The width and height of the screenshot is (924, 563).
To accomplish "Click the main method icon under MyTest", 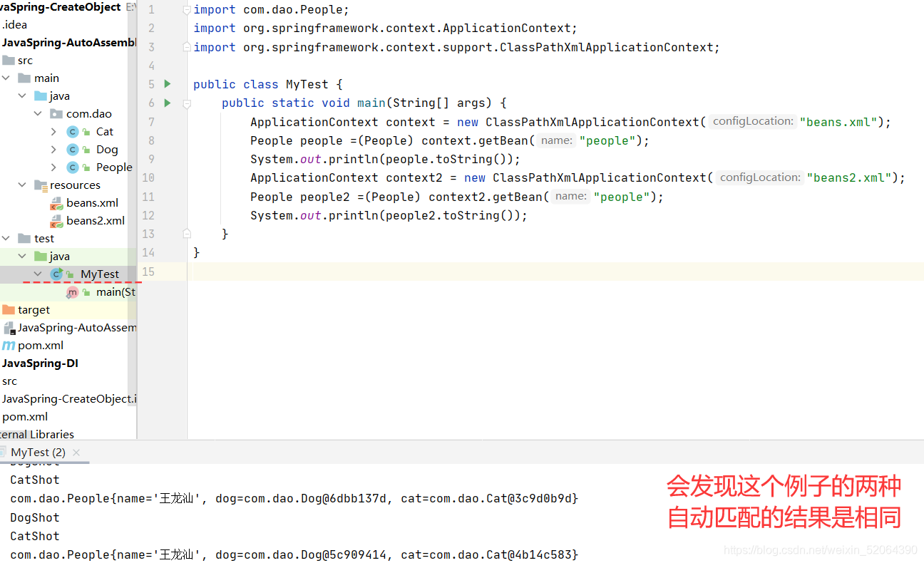I will [72, 291].
